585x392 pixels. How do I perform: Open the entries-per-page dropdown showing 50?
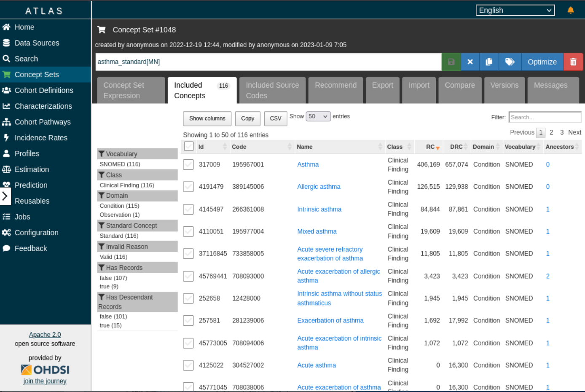(318, 116)
